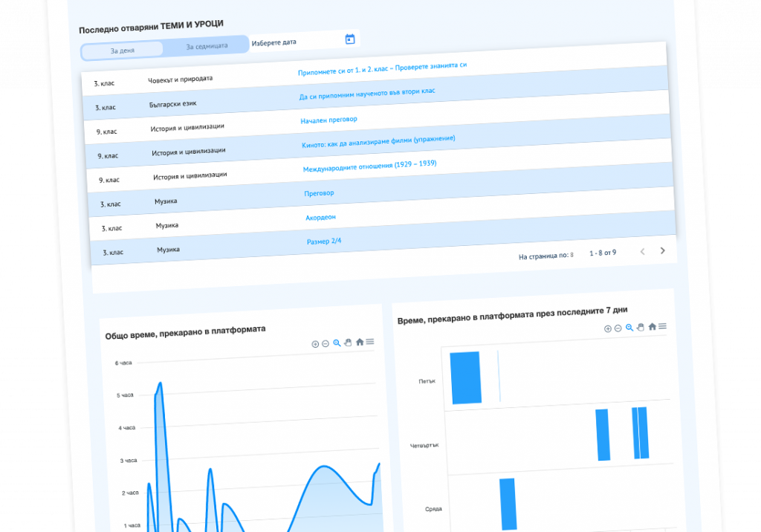Reset zoom on total time chart

(x=360, y=342)
